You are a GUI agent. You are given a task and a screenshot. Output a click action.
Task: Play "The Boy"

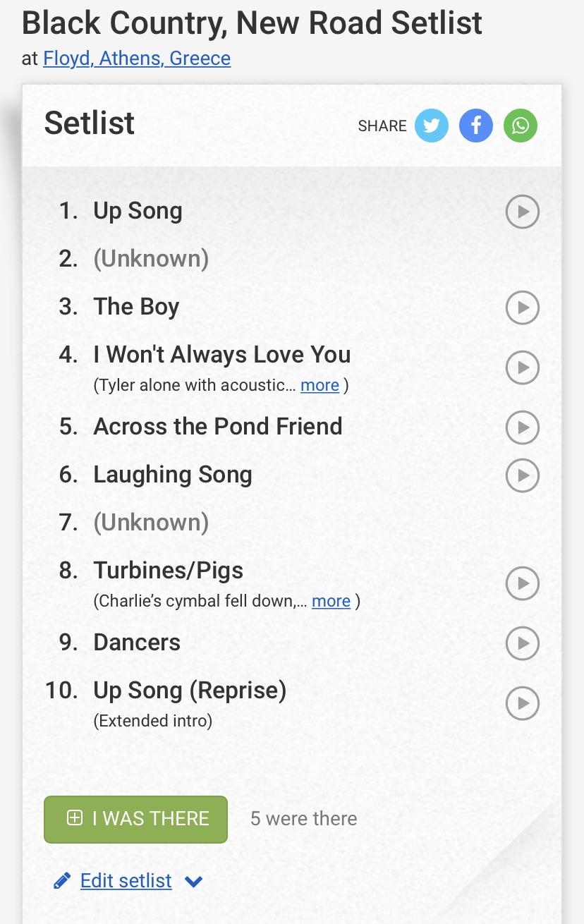[x=522, y=308]
